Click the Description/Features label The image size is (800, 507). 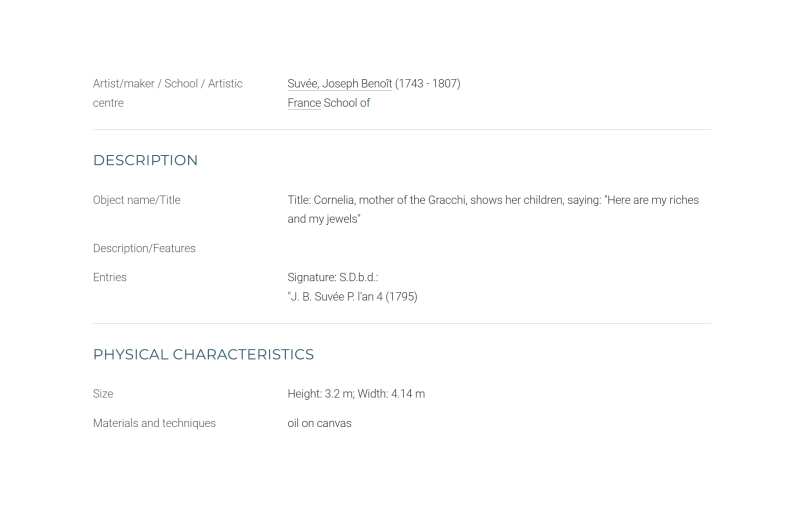[x=144, y=248]
